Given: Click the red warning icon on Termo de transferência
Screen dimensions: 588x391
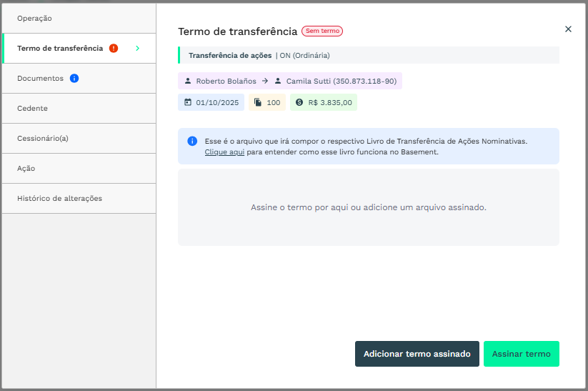Looking at the screenshot, I should tap(114, 48).
